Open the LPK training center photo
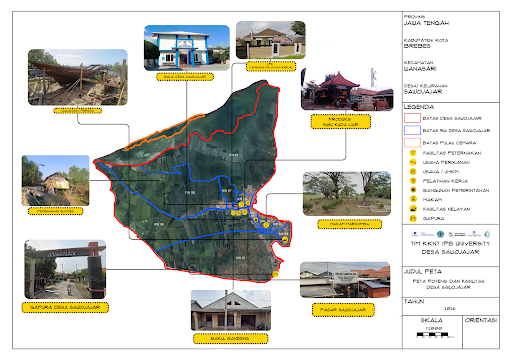Screen dimensions: 512x360 271,40
